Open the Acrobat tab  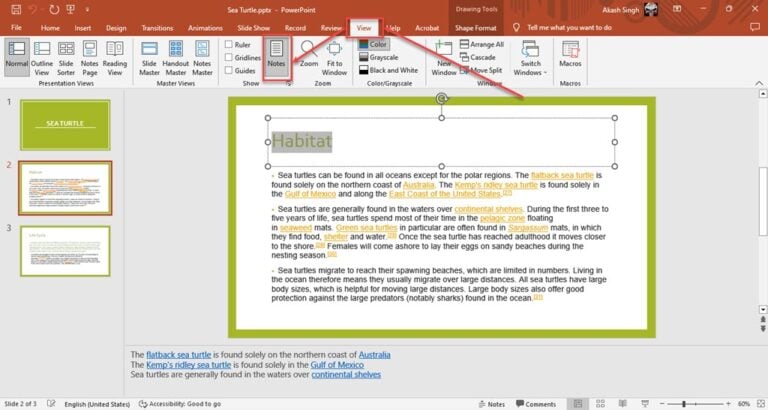(427, 28)
